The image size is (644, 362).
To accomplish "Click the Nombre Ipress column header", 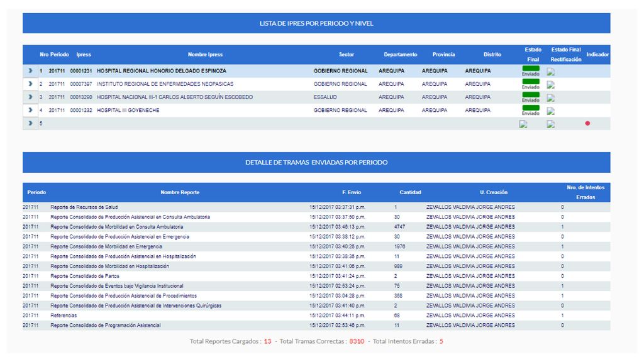I will 205,54.
